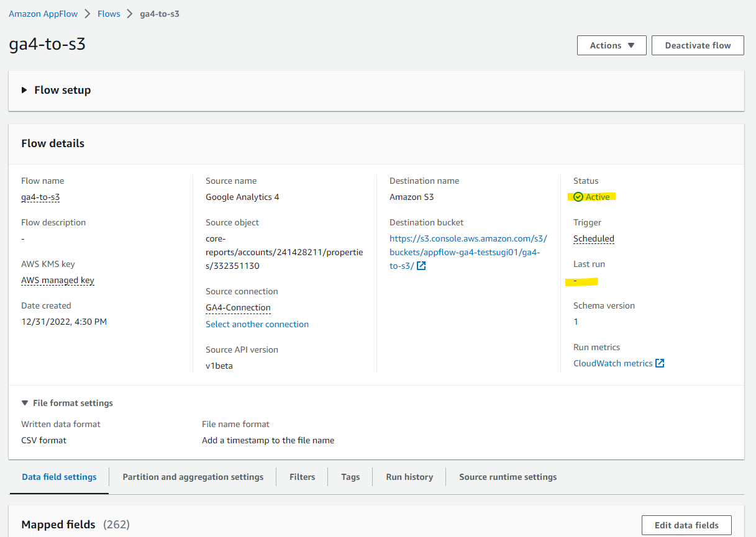The height and width of the screenshot is (537, 756).
Task: Click the schema version value 1
Action: point(576,322)
